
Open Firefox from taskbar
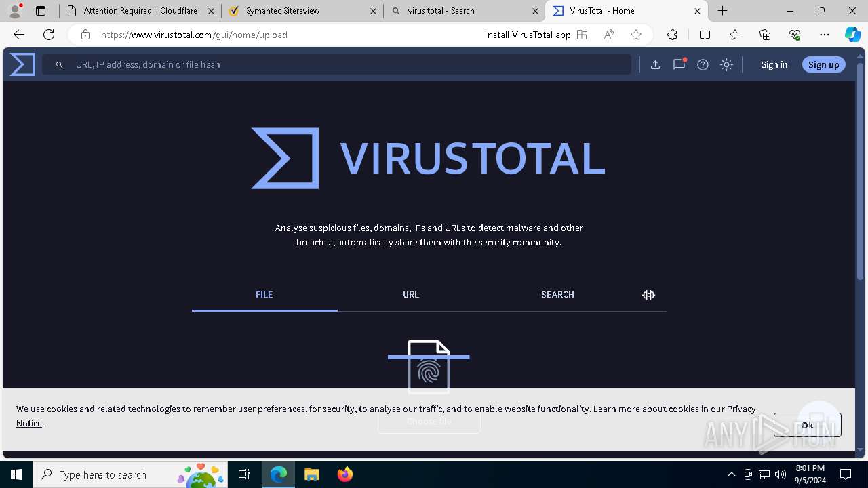344,474
